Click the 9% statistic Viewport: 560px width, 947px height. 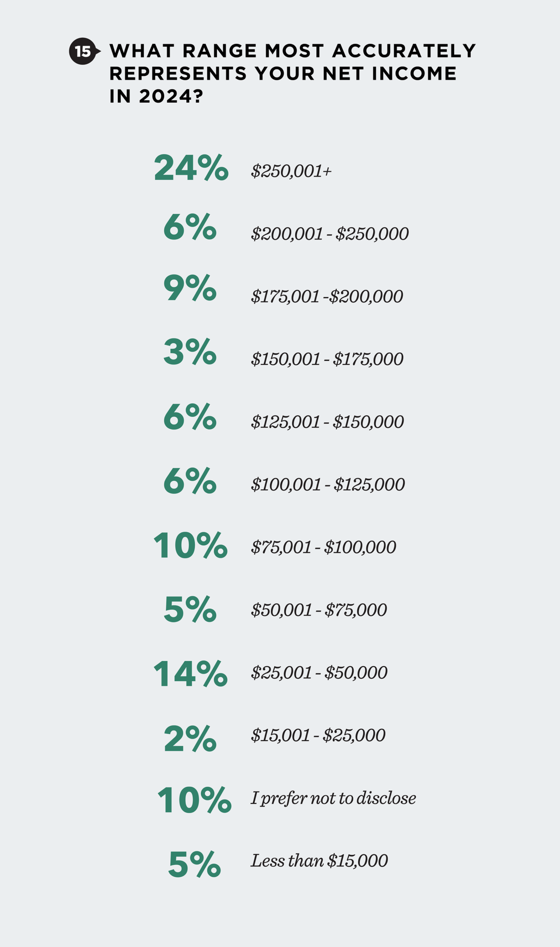(x=190, y=289)
